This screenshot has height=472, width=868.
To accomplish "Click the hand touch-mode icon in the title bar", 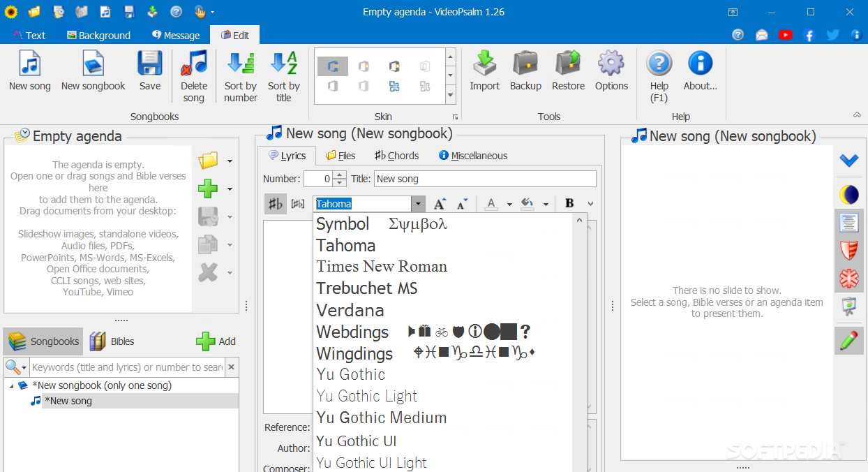I will [x=200, y=12].
